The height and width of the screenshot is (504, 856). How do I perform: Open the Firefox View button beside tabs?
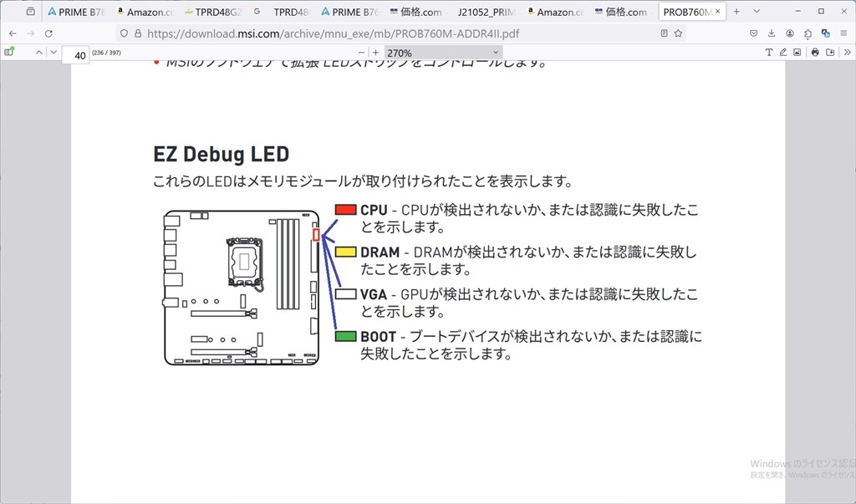pos(31,12)
